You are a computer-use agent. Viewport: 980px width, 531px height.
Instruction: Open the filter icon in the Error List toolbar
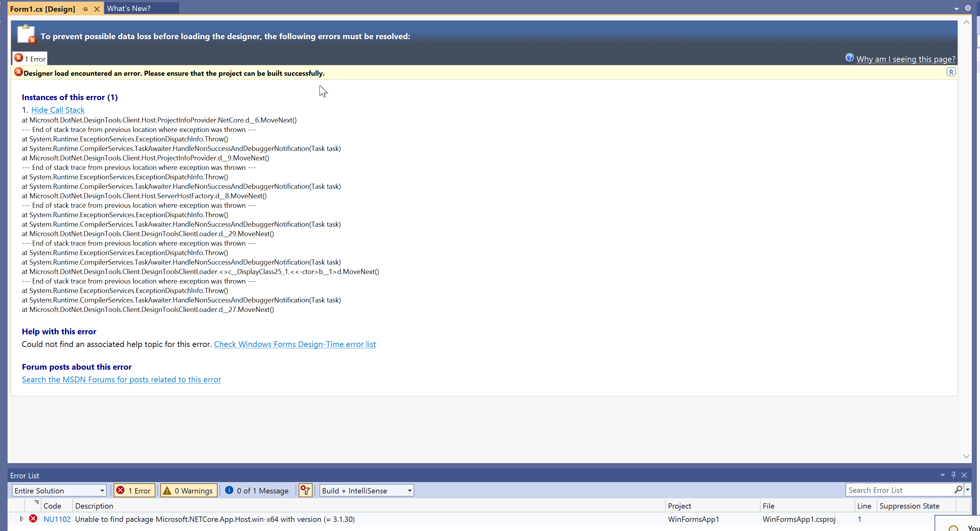click(305, 490)
